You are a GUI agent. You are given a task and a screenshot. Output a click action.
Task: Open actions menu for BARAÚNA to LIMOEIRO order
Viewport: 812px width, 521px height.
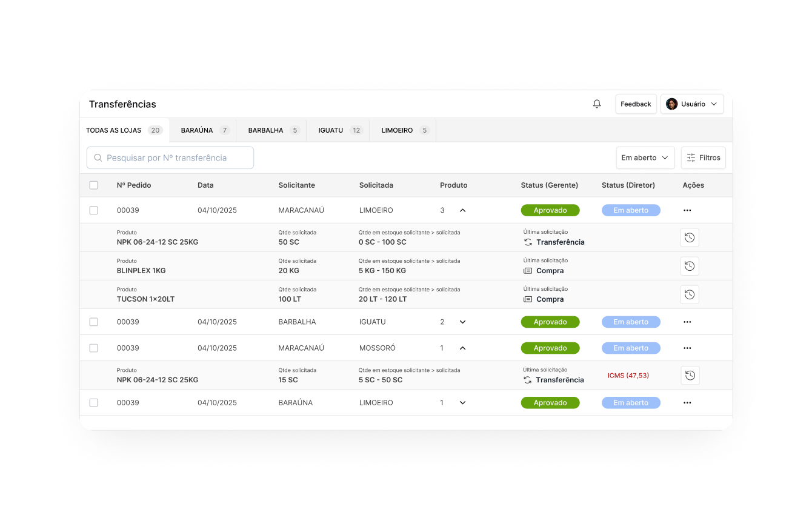point(687,403)
